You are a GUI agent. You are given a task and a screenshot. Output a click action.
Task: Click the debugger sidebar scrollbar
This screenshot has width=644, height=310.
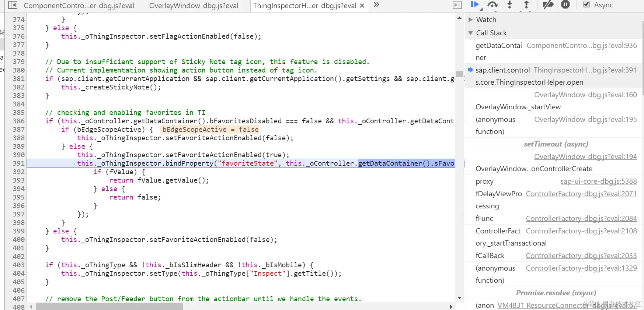click(643, 59)
